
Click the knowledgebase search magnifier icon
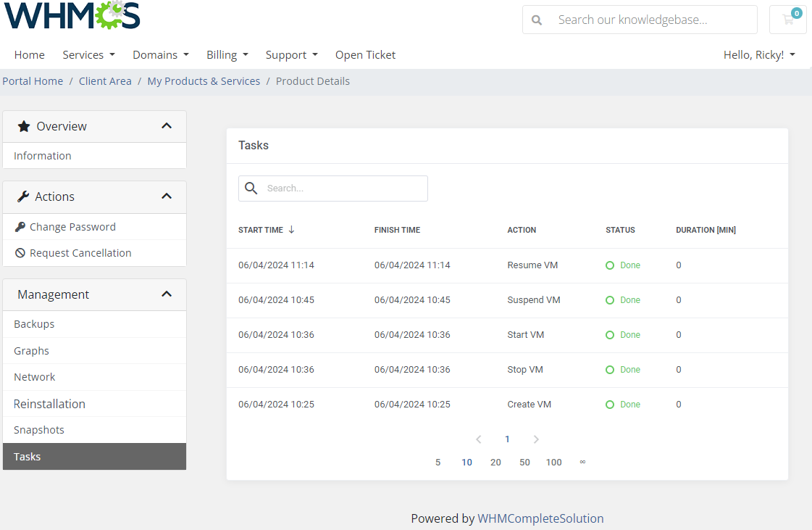[x=537, y=20]
